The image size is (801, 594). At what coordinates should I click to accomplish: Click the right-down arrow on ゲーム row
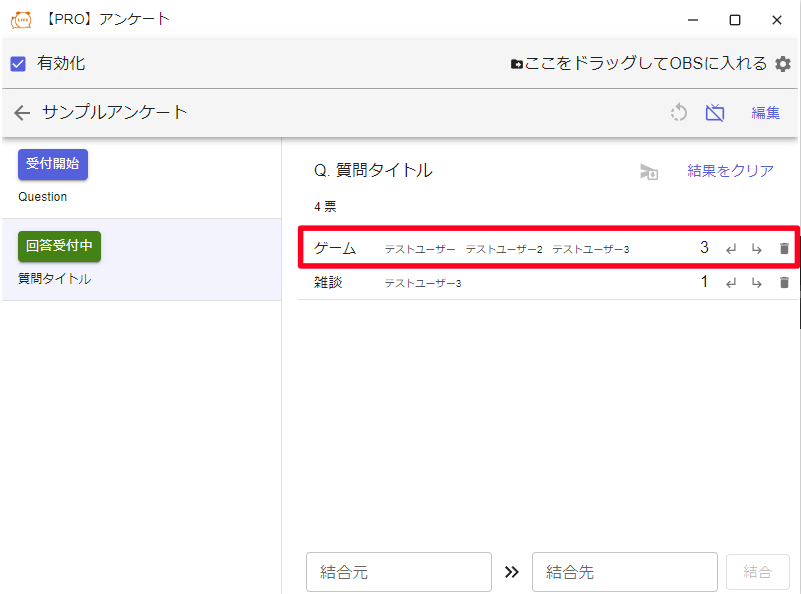(x=757, y=248)
